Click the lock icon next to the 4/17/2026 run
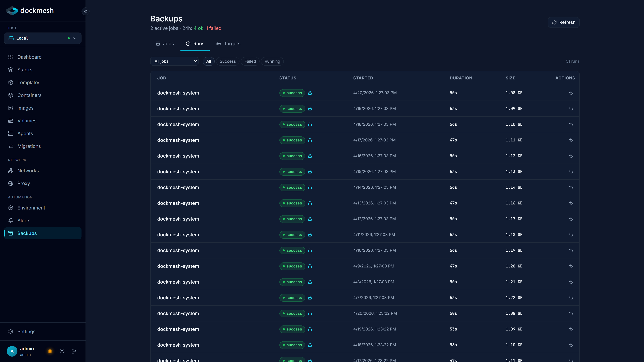Viewport: 644px width, 362px height. pos(310,140)
